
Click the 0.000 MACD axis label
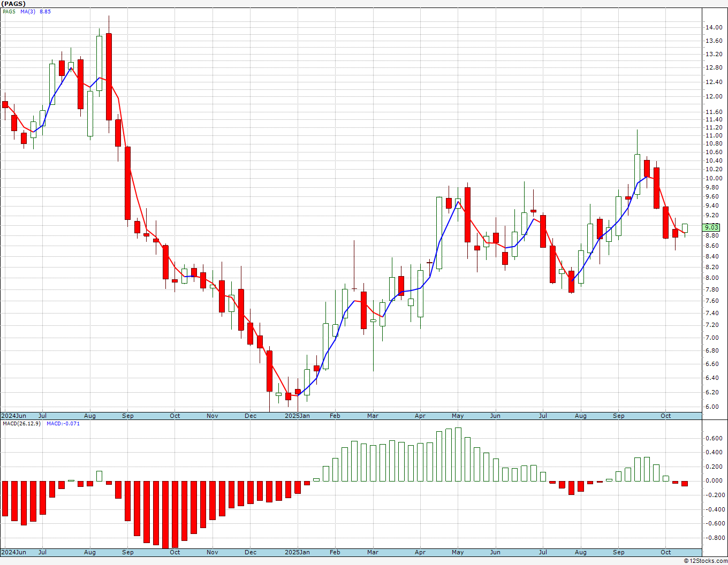[x=714, y=480]
